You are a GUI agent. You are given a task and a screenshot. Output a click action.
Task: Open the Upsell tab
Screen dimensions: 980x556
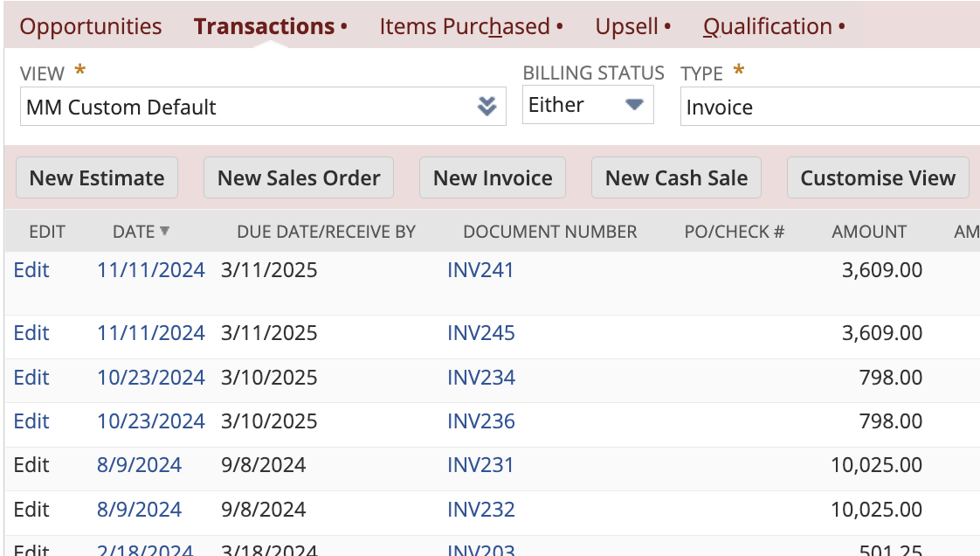pyautogui.click(x=625, y=26)
